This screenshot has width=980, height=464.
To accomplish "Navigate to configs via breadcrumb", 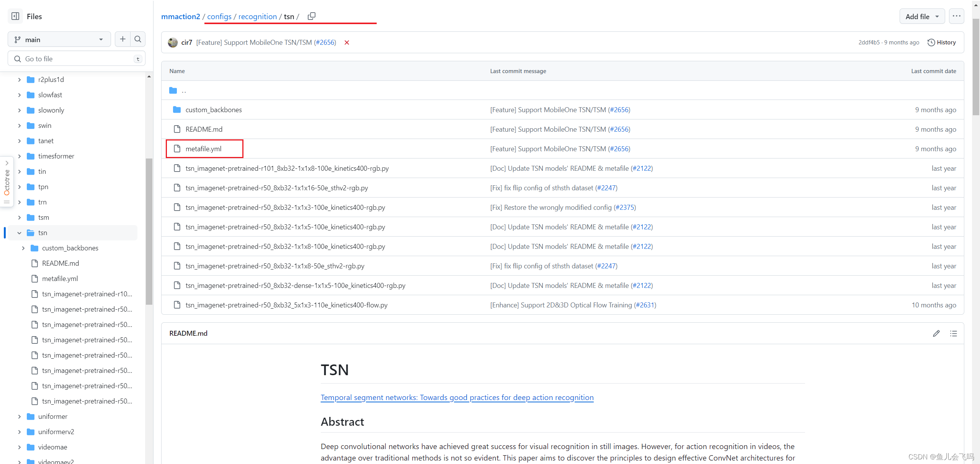I will [x=219, y=16].
